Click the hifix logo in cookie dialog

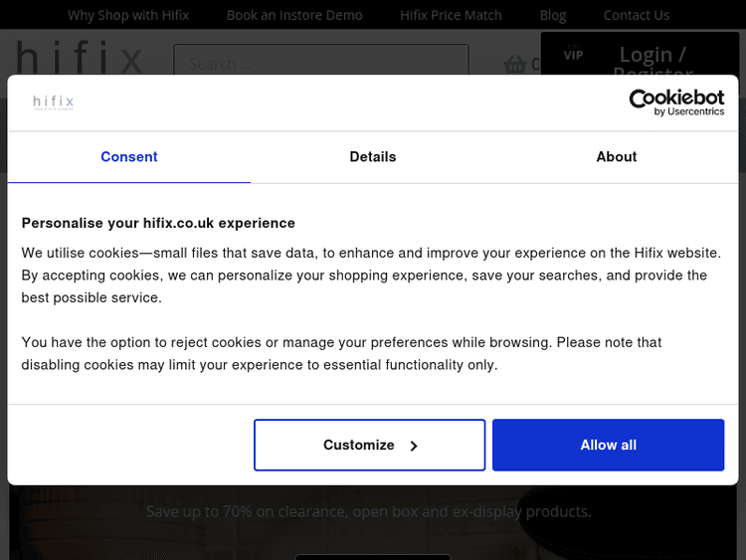[x=54, y=102]
